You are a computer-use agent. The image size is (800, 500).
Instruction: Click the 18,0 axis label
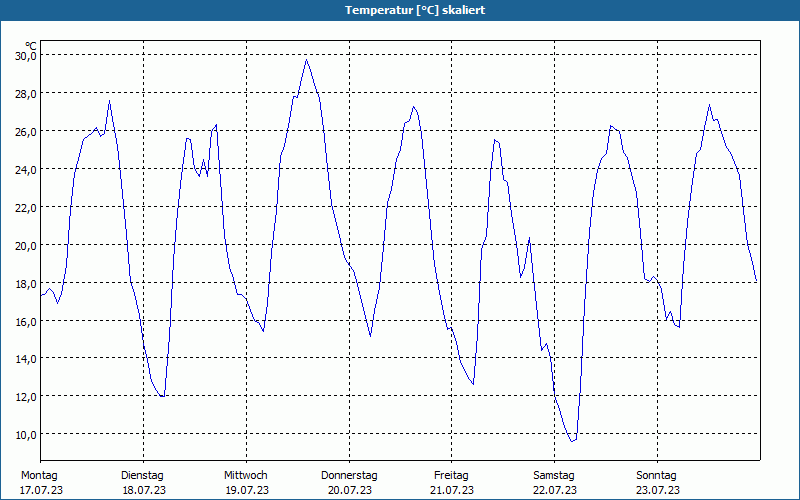[26, 283]
